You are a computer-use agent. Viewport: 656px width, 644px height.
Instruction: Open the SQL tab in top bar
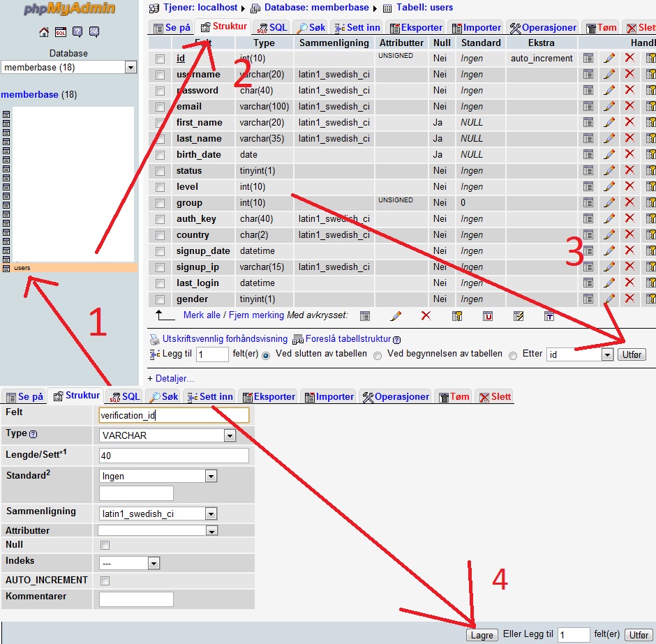click(x=272, y=28)
